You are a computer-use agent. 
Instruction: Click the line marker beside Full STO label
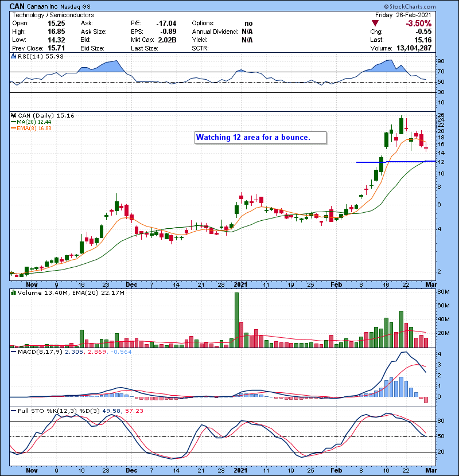point(13,411)
